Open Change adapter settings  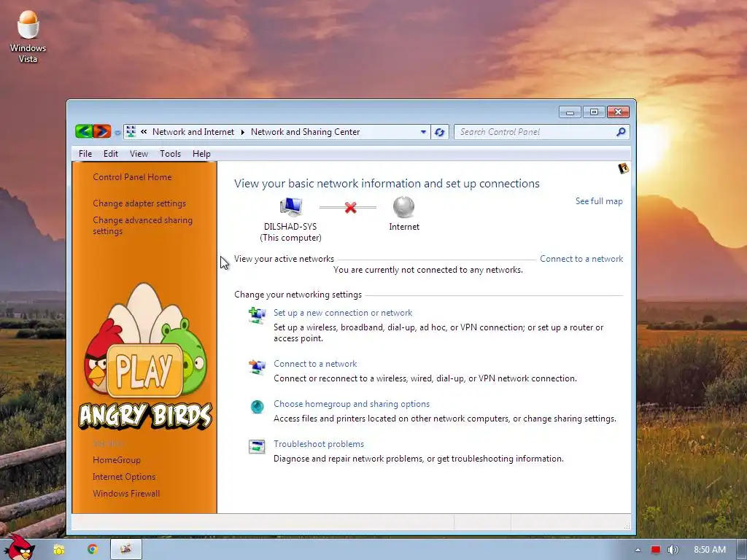[139, 203]
